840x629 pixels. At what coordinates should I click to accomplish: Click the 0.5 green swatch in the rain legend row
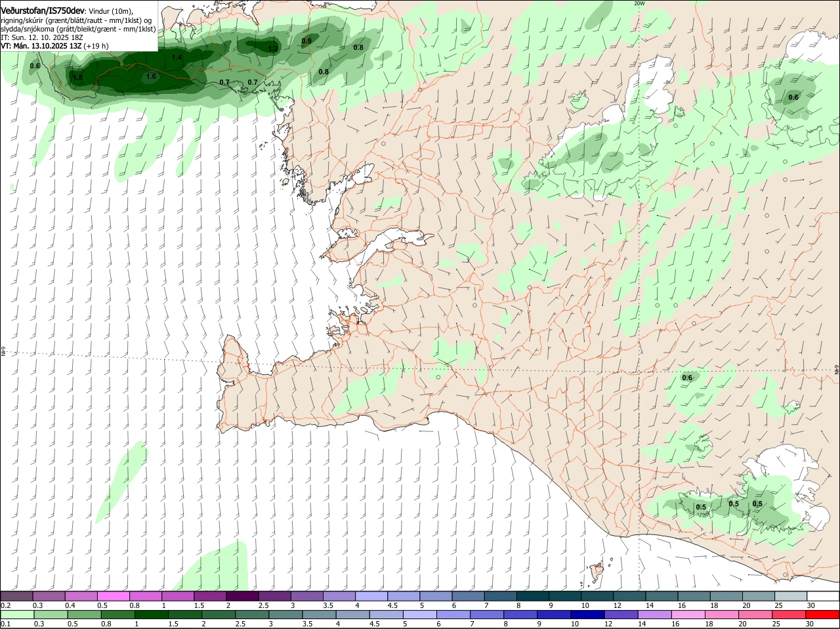coord(85,615)
